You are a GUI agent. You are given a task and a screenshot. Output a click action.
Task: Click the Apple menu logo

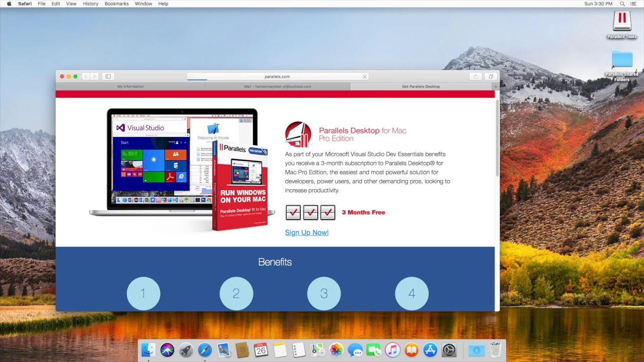click(x=9, y=4)
